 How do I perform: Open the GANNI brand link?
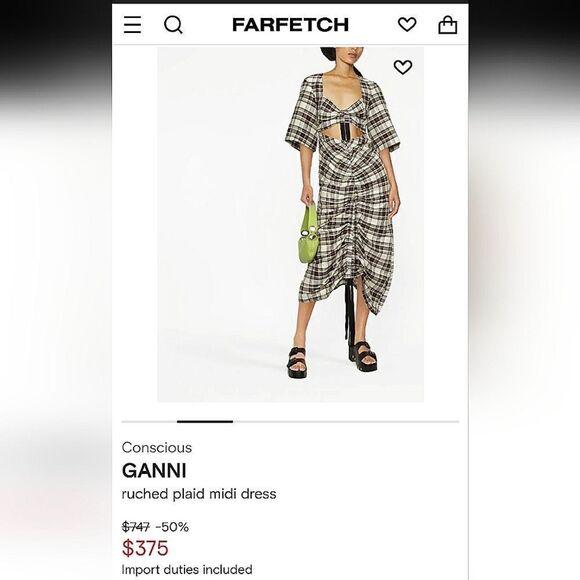point(154,471)
